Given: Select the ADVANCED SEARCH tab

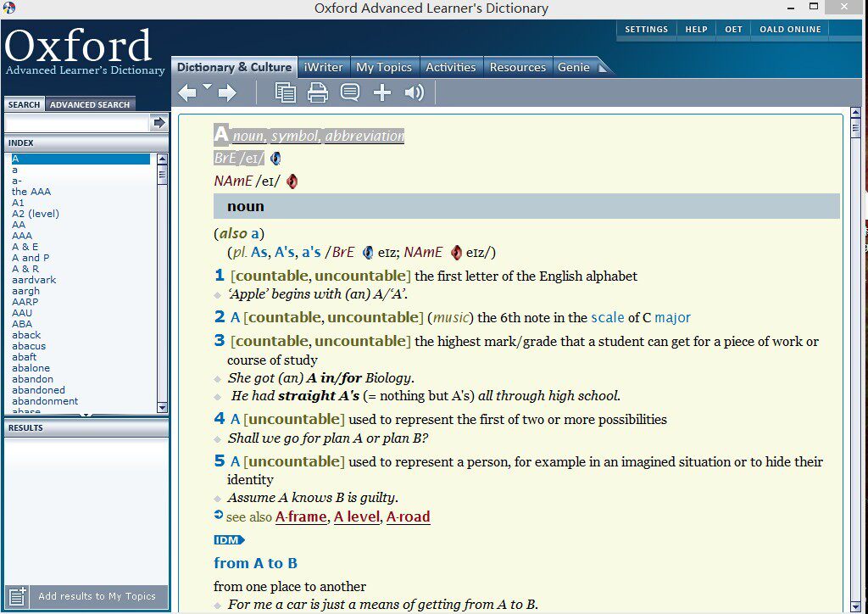Looking at the screenshot, I should click(90, 104).
